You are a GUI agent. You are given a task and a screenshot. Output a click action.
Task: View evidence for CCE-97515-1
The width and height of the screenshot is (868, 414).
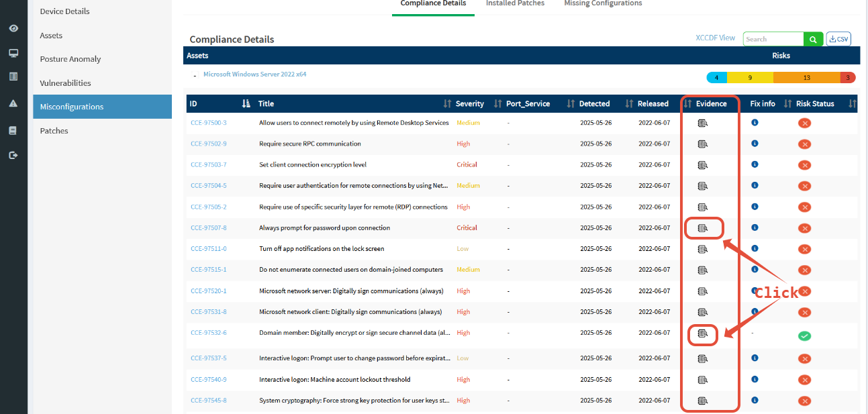(703, 270)
